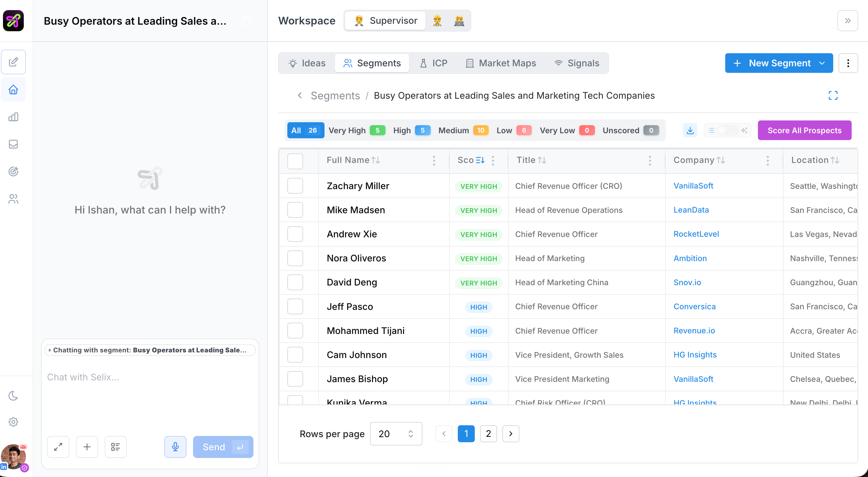Select the Mohammed Tijani row checkbox
868x477 pixels.
tap(295, 331)
